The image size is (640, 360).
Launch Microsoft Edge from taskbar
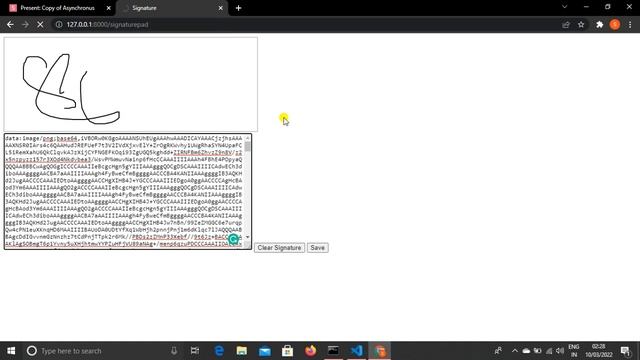pos(219,351)
